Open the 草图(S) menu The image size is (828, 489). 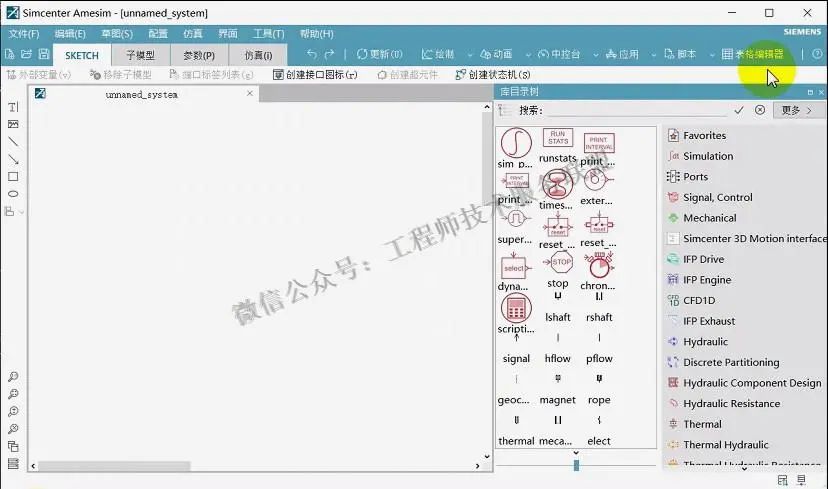[117, 34]
